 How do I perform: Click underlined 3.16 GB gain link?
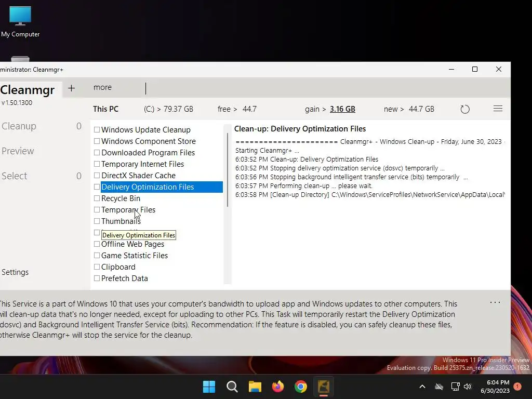pos(342,109)
